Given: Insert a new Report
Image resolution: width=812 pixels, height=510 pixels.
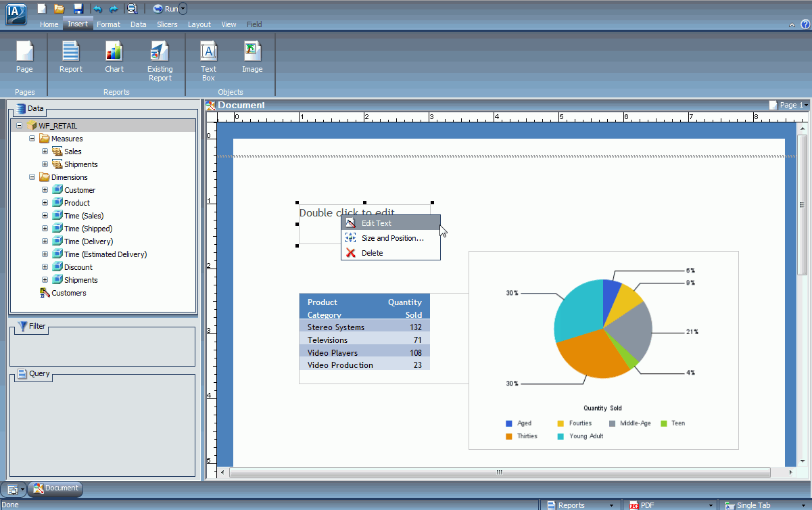Looking at the screenshot, I should (71, 57).
